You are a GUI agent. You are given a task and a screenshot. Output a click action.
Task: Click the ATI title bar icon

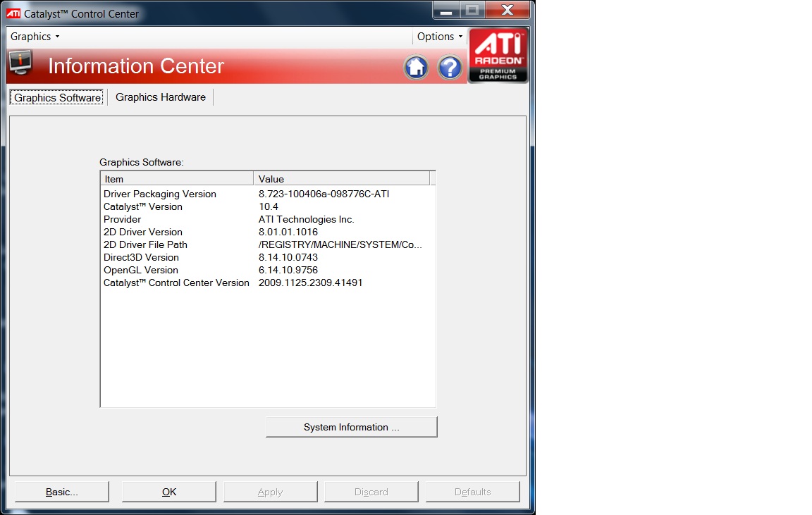click(x=13, y=13)
